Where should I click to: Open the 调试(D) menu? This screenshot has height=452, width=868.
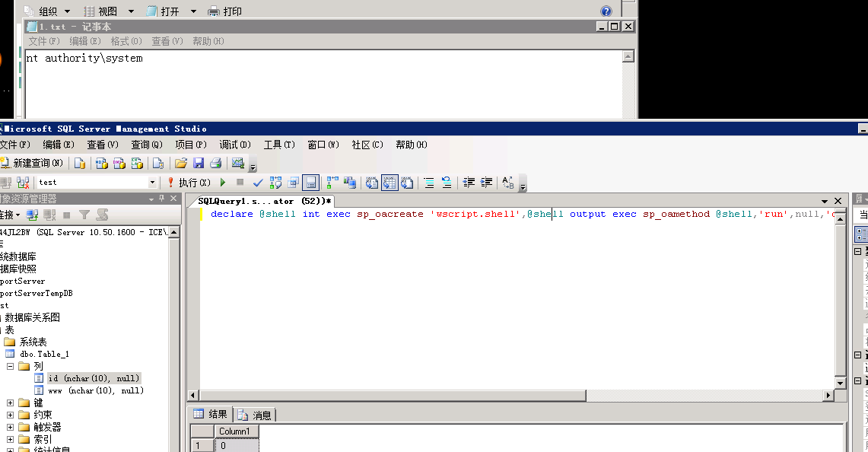point(235,145)
